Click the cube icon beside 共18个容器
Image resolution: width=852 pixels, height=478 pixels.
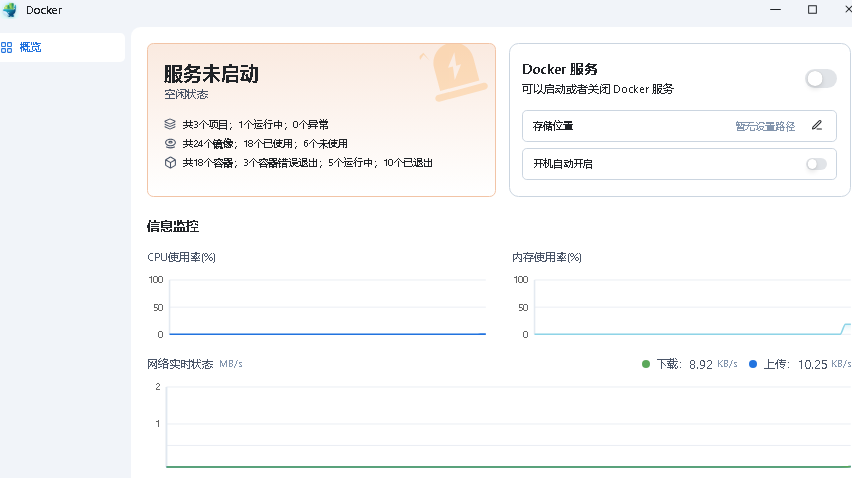click(170, 162)
